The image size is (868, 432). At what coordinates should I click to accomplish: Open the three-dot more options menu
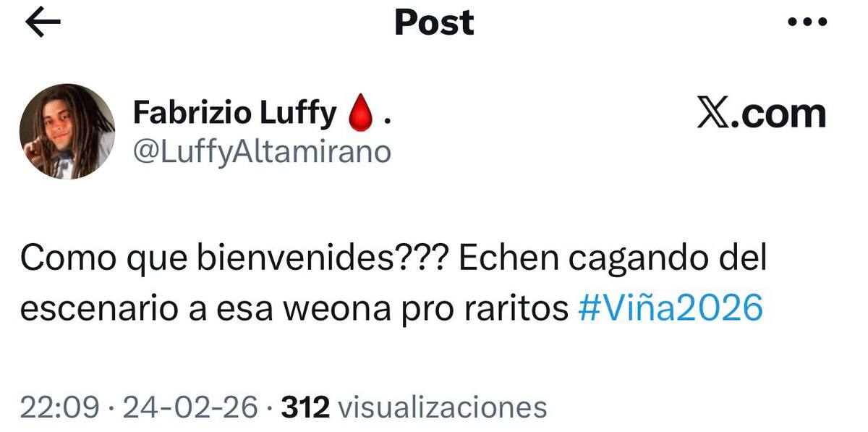807,22
